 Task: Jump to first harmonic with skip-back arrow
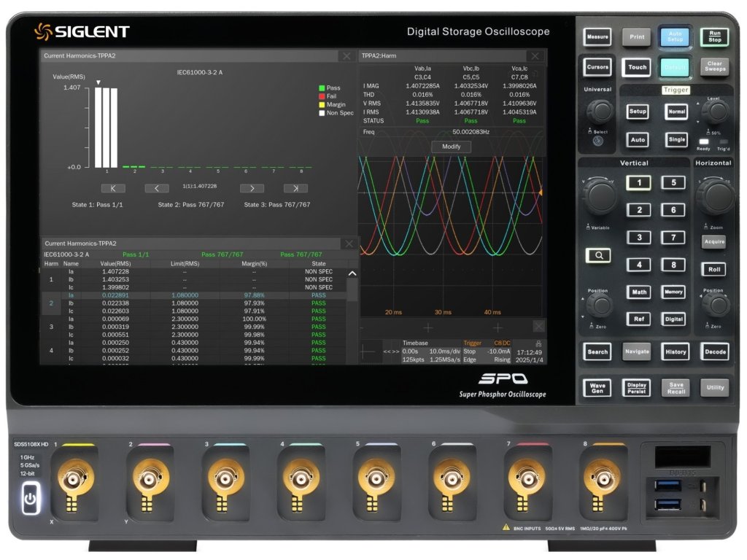point(113,188)
